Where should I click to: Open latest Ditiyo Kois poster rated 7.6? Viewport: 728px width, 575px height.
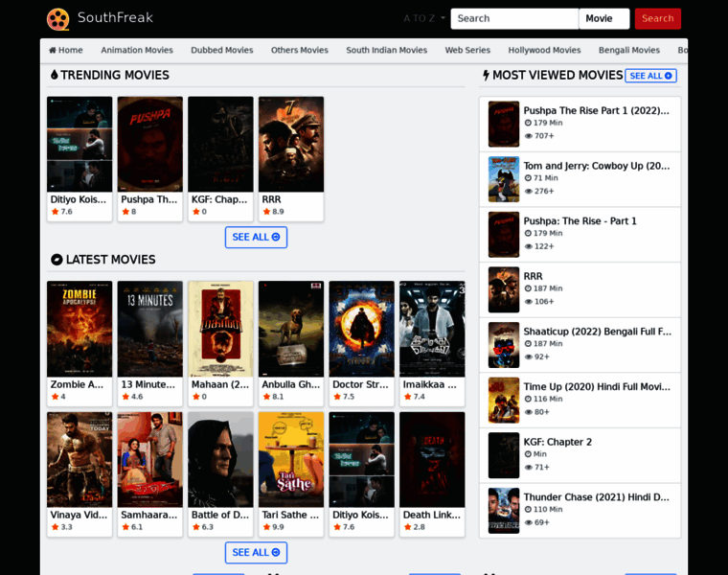362,460
